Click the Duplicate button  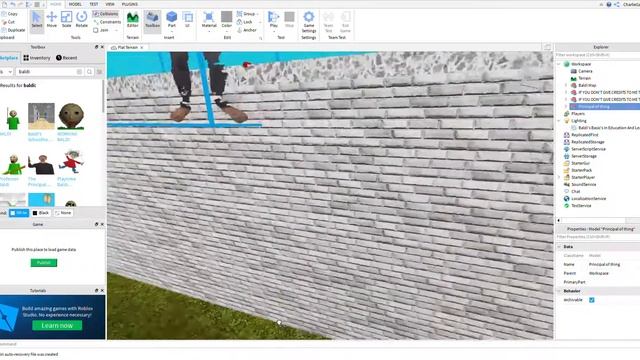tap(13, 30)
